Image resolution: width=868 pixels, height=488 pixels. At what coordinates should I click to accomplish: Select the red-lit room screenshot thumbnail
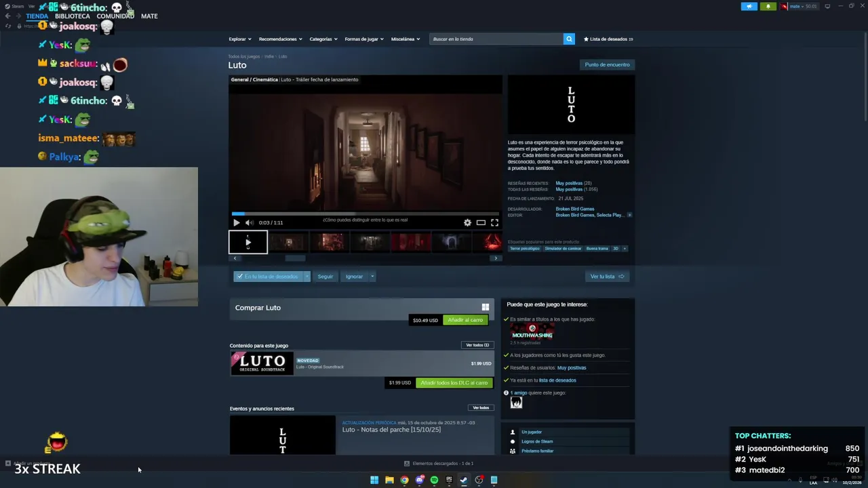[x=410, y=242]
